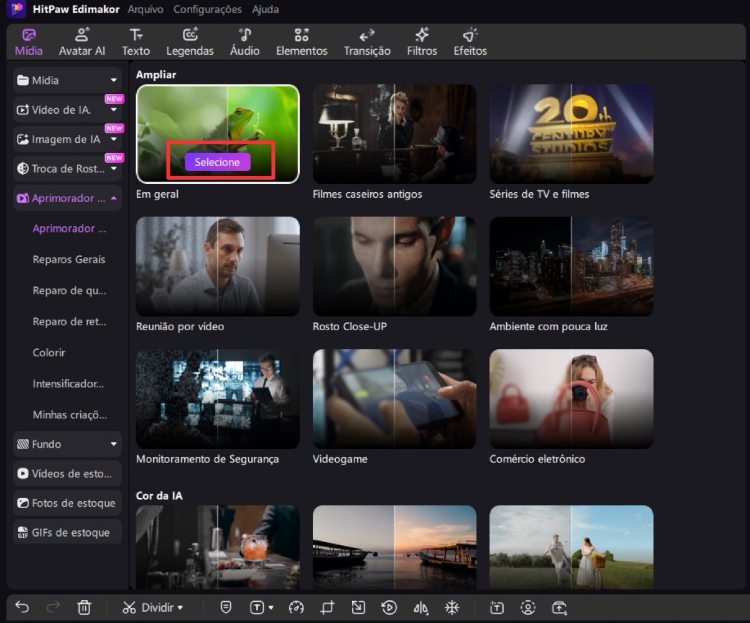Open the Texto tab

pyautogui.click(x=136, y=42)
